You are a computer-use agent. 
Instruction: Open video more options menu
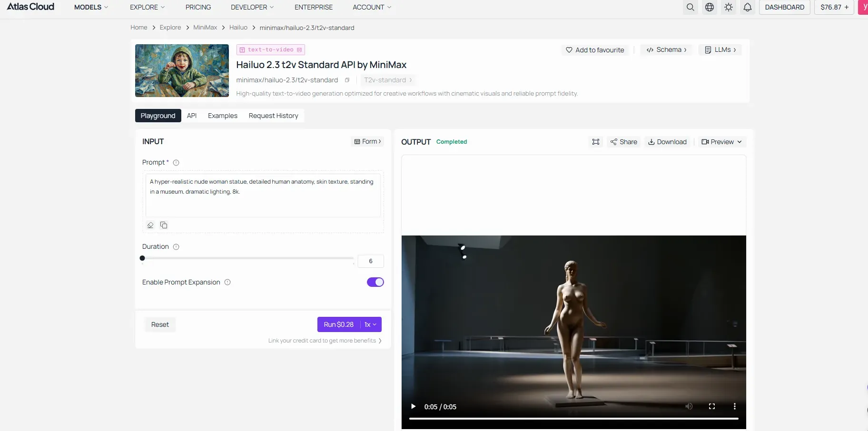click(x=735, y=406)
